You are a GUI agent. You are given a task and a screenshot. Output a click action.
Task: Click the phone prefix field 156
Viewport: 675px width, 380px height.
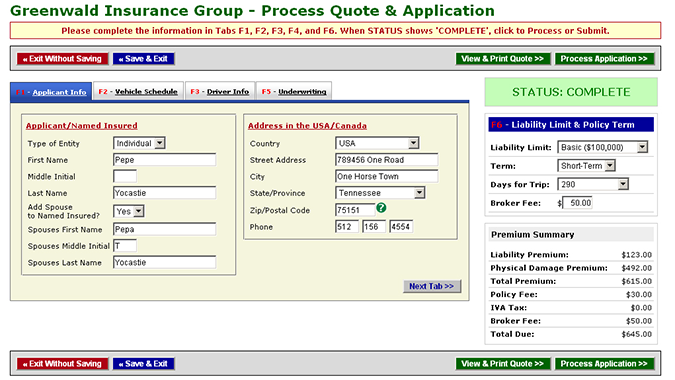(374, 226)
